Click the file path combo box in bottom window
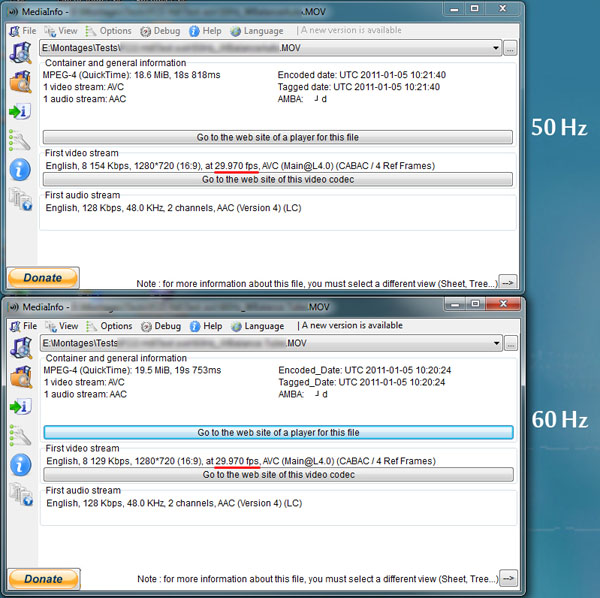Viewport: 600px width, 598px height. tap(271, 343)
